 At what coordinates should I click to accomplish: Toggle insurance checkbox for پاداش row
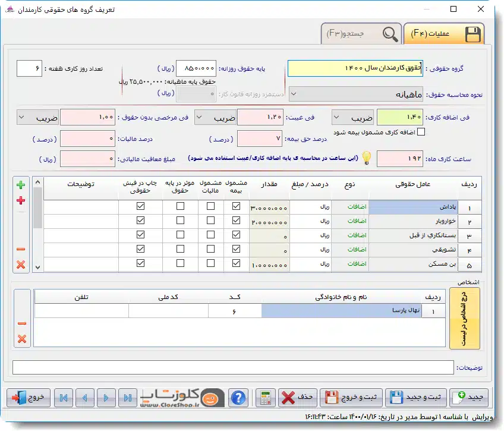237,206
